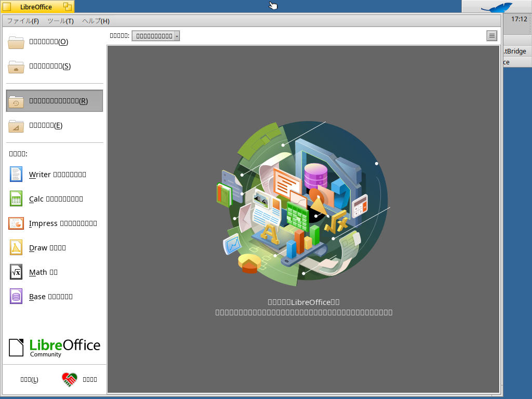Open the hamburger actions menu button
Image resolution: width=532 pixels, height=399 pixels.
(491, 36)
